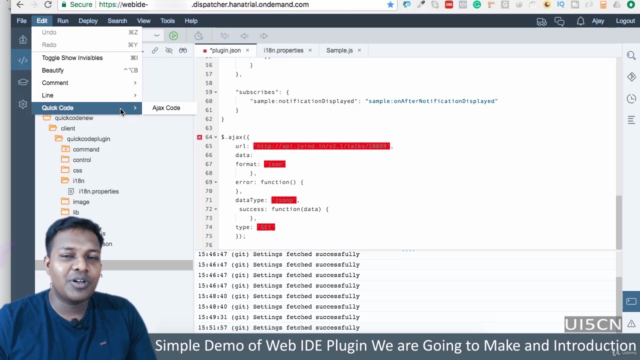
Task: Choose Beautify from Edit menu
Action: pyautogui.click(x=87, y=71)
